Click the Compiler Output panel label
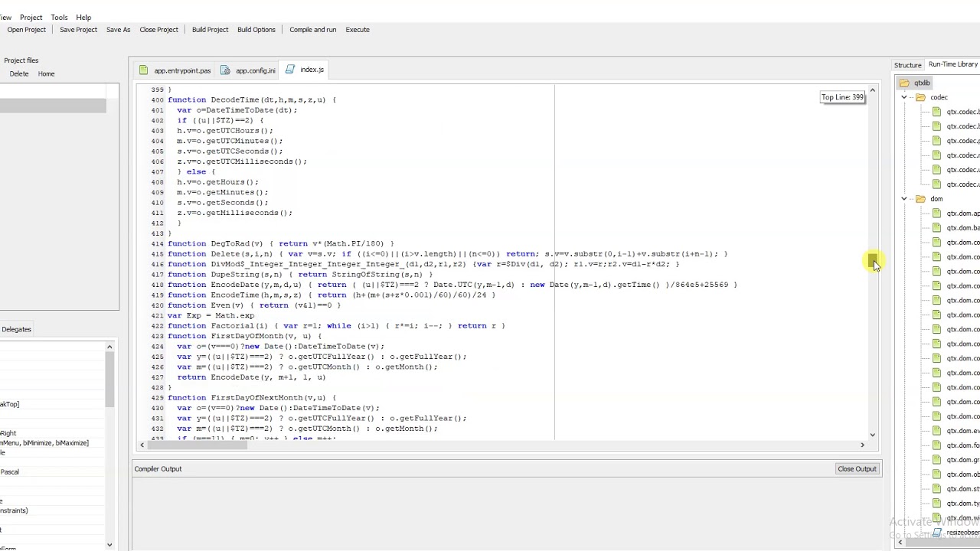This screenshot has width=980, height=551. point(158,469)
